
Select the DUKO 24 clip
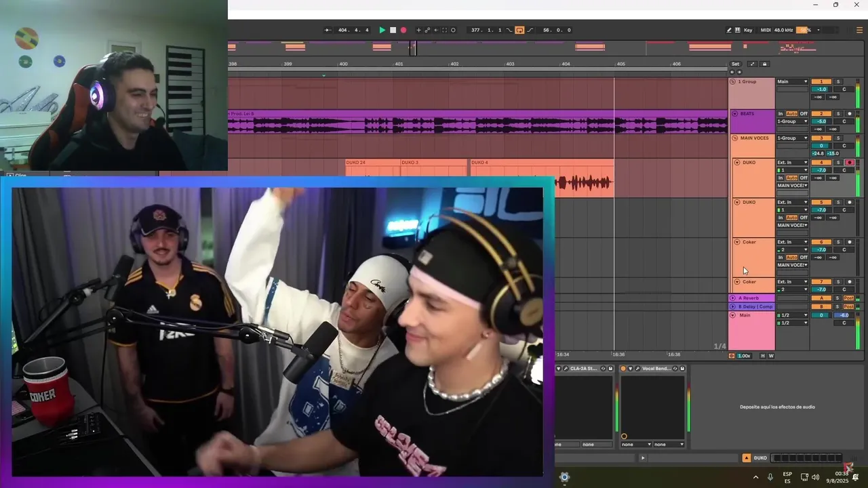click(373, 167)
